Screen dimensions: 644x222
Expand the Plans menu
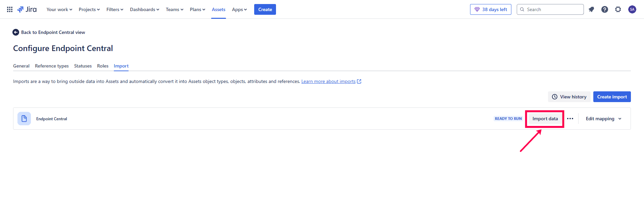pos(197,9)
